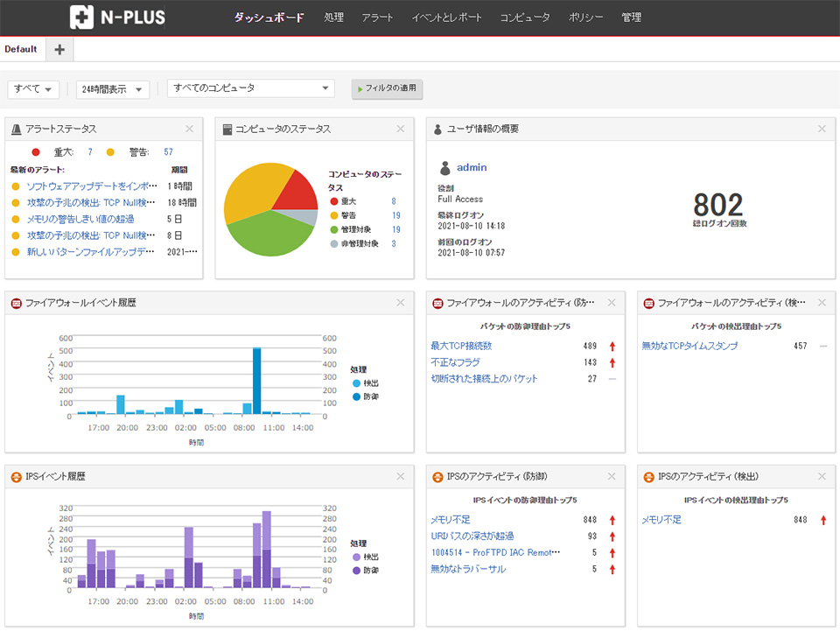This screenshot has width=840, height=631.
Task: Open the 切断された接続上のパケット link
Action: click(484, 379)
